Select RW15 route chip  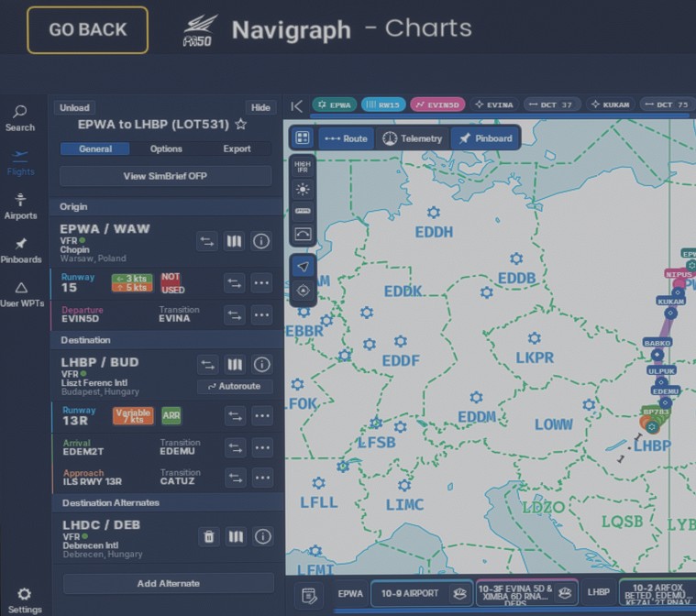pos(383,104)
